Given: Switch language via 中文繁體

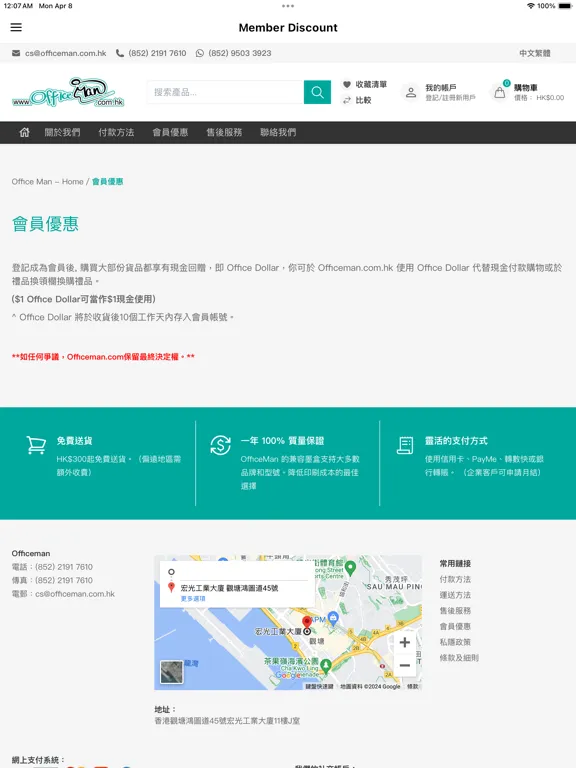Looking at the screenshot, I should click(535, 53).
